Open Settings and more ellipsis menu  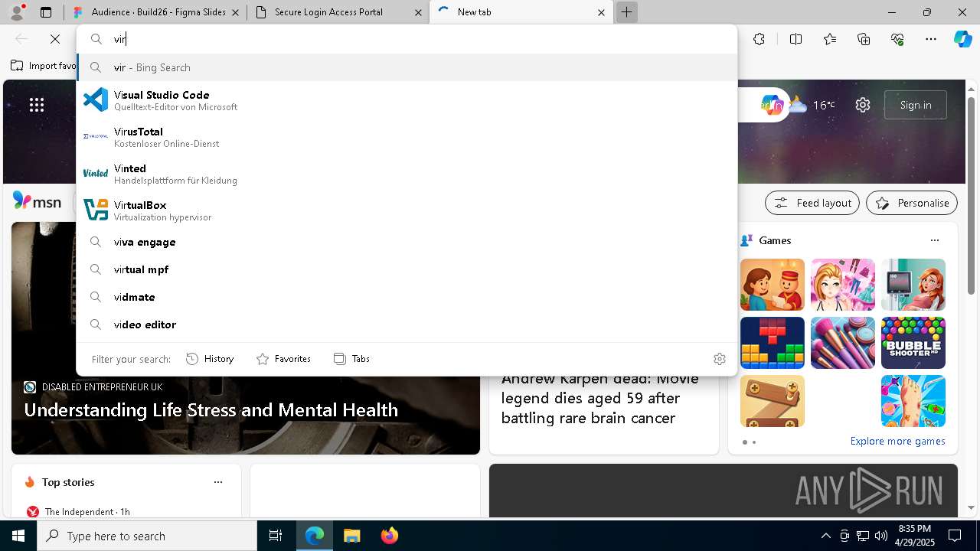click(x=931, y=39)
